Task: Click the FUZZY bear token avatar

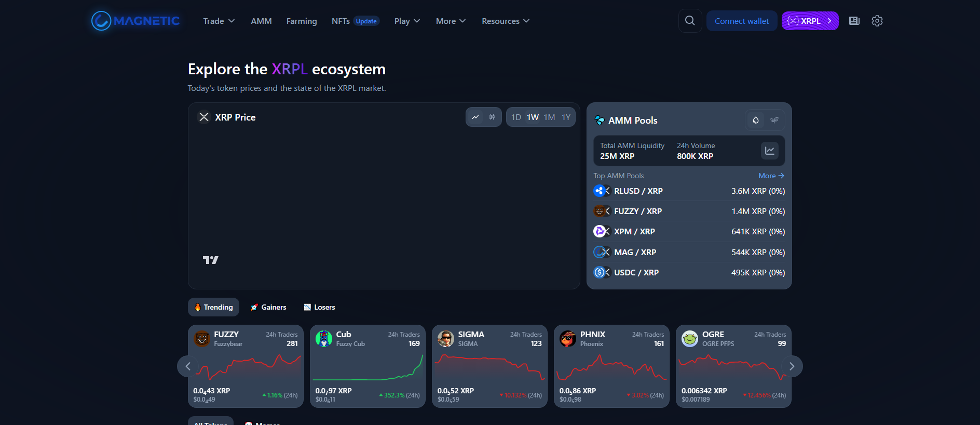Action: coord(202,339)
